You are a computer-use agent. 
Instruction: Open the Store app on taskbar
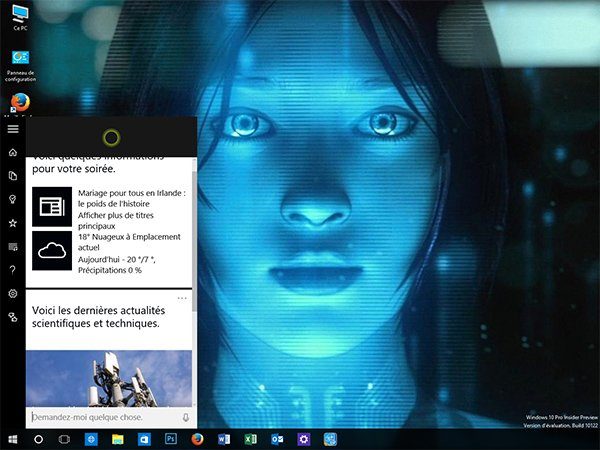click(144, 439)
